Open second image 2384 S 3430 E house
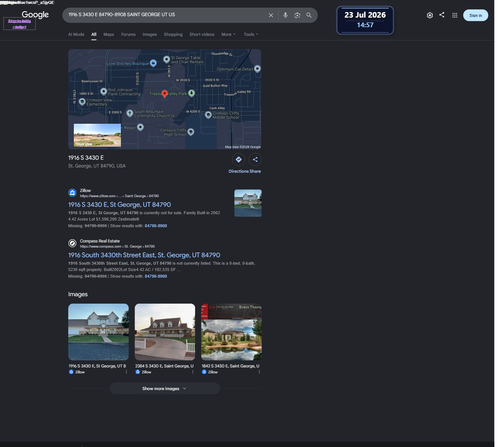Screen dimensions: 500x447 point(165,332)
